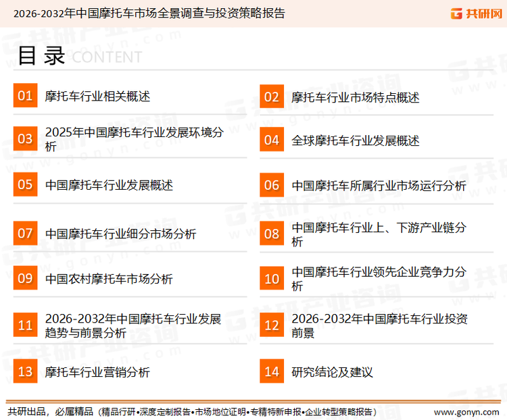This screenshot has height=420, width=507.
Task: Select the orange 05 number box
Action: [x=25, y=184]
